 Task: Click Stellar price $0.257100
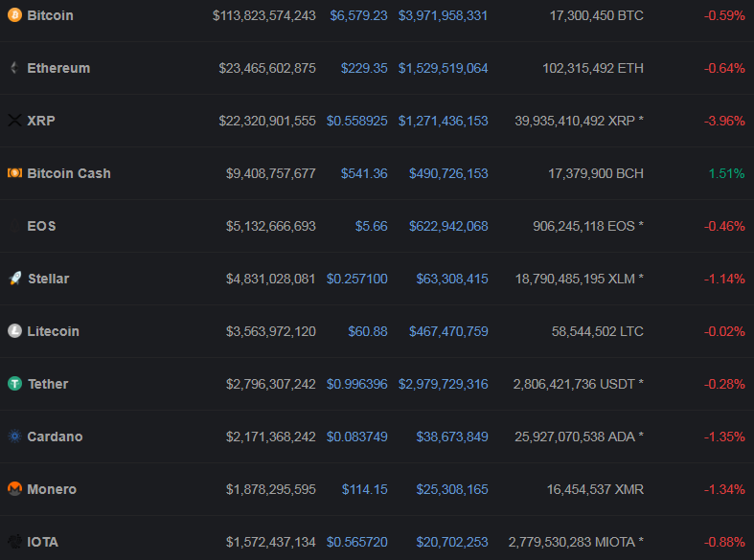pos(356,279)
